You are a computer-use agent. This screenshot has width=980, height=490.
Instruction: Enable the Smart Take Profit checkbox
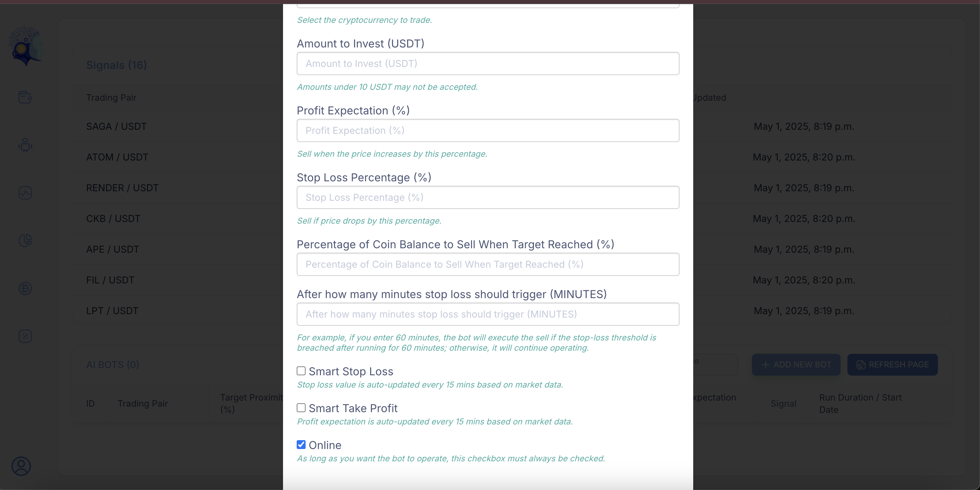301,408
